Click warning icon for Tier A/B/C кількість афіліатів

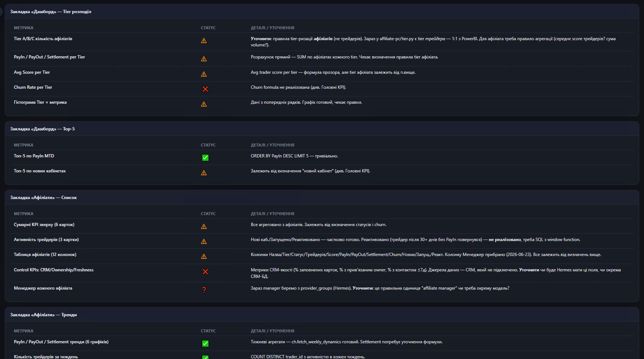[204, 41]
